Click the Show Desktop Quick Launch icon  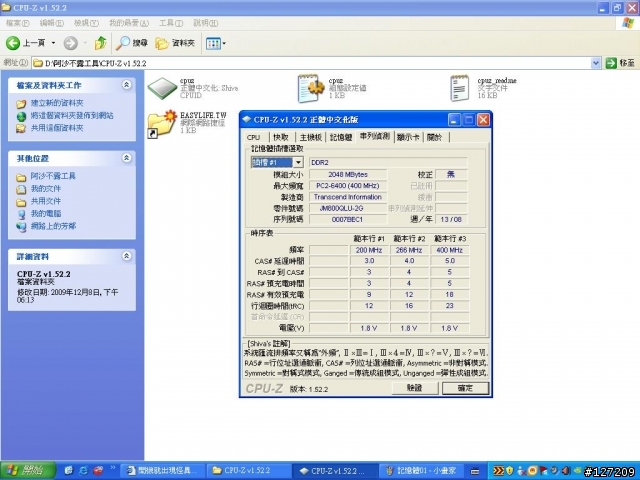[69, 471]
